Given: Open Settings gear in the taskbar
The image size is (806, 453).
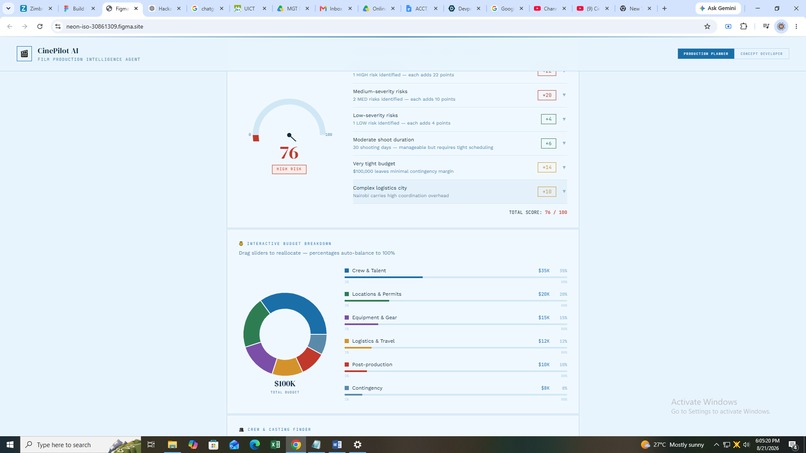Looking at the screenshot, I should click(x=357, y=445).
